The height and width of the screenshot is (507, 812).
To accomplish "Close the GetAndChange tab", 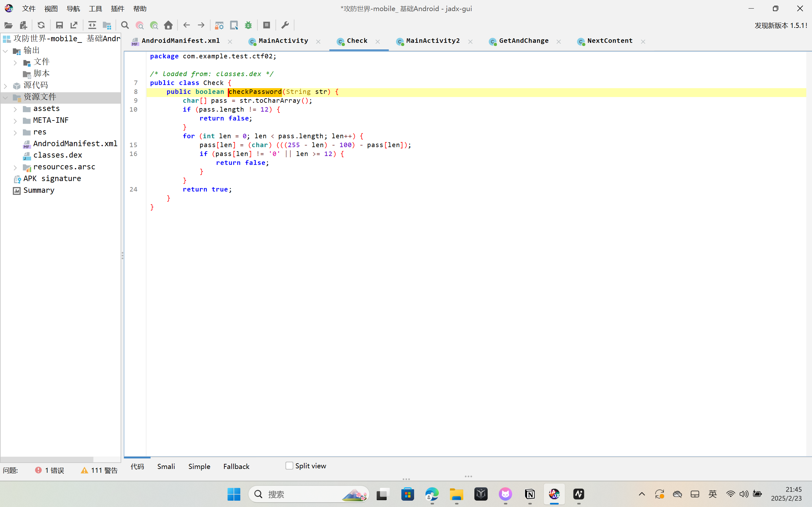I will 559,42.
